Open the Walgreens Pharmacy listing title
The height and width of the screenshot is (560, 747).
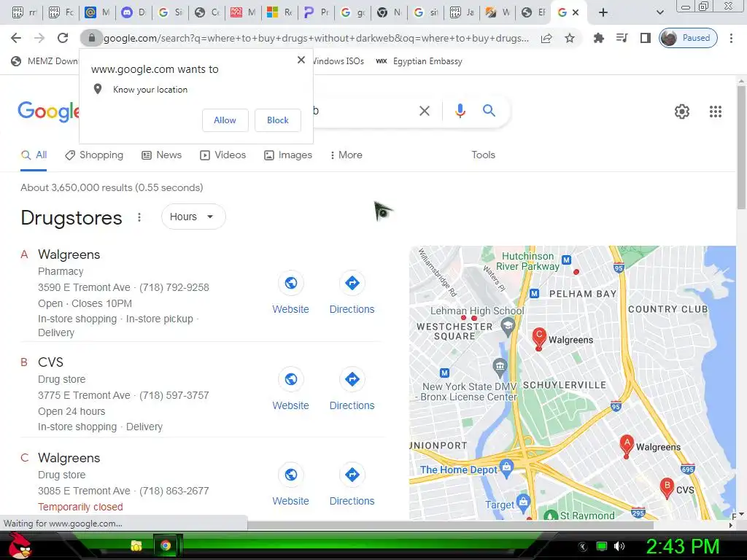click(69, 254)
